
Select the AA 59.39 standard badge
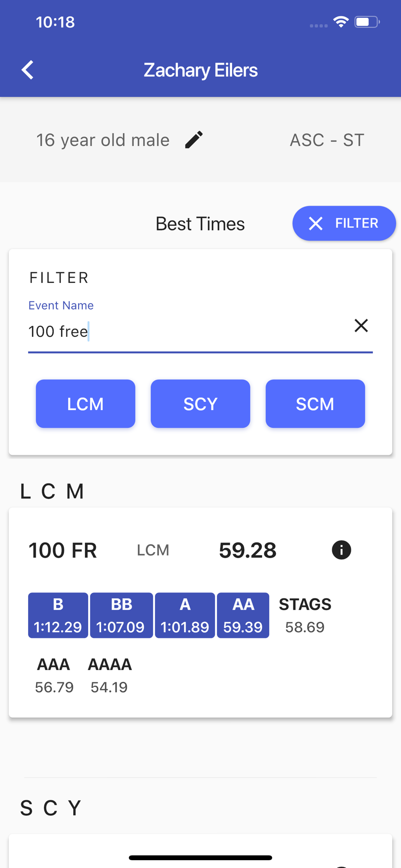click(x=243, y=615)
